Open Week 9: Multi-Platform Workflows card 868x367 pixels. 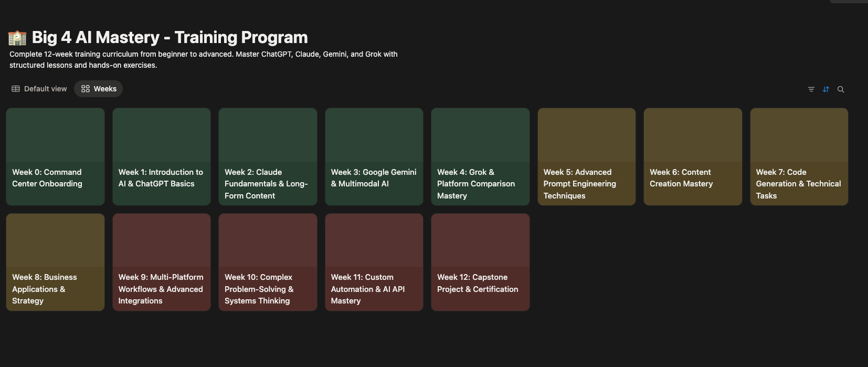coord(162,262)
